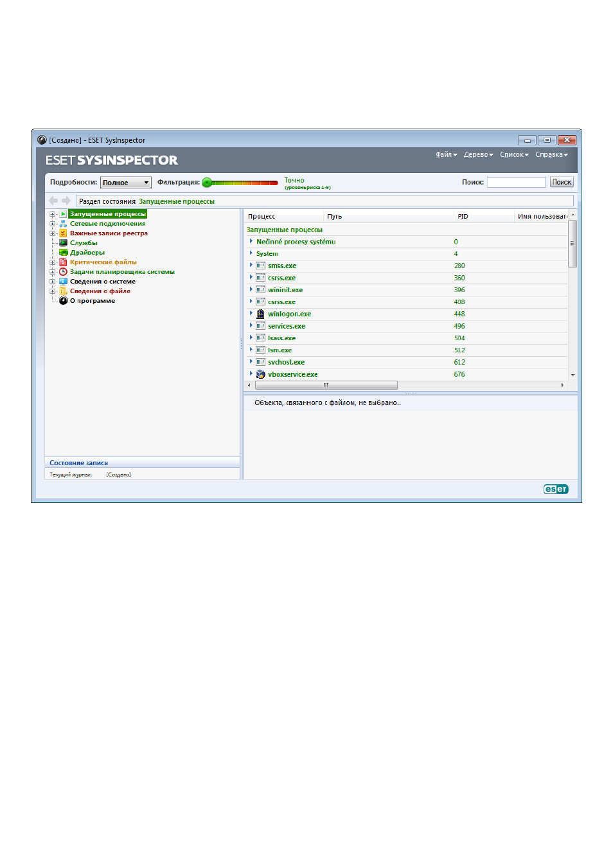Viewport: 613px width, 868px height.
Task: Click the vertical scrollbar down arrow
Action: 573,375
